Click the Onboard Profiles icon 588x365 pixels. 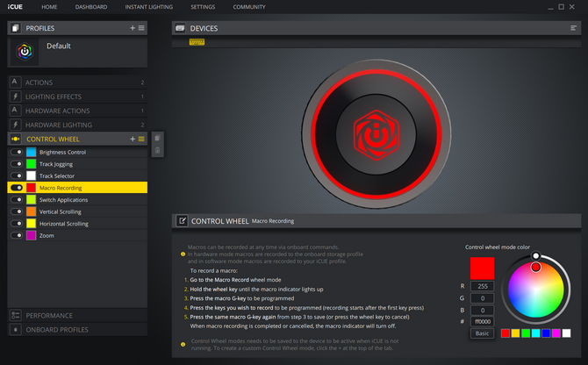(x=16, y=329)
